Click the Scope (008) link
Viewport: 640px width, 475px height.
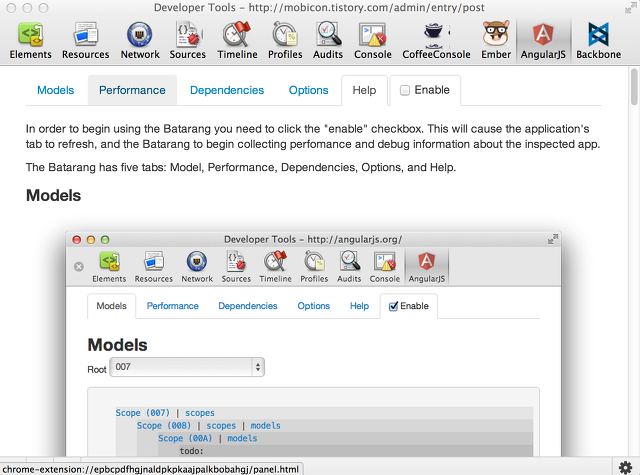pos(164,426)
